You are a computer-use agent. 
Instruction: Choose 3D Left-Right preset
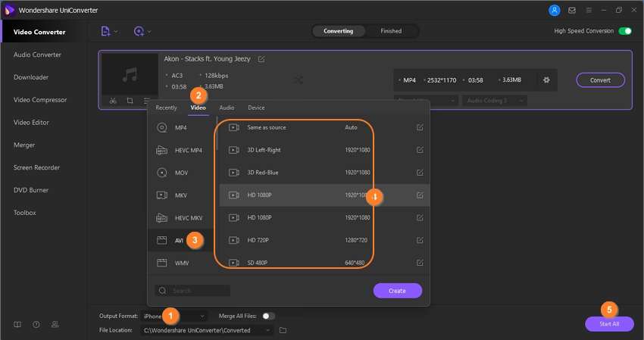324,150
